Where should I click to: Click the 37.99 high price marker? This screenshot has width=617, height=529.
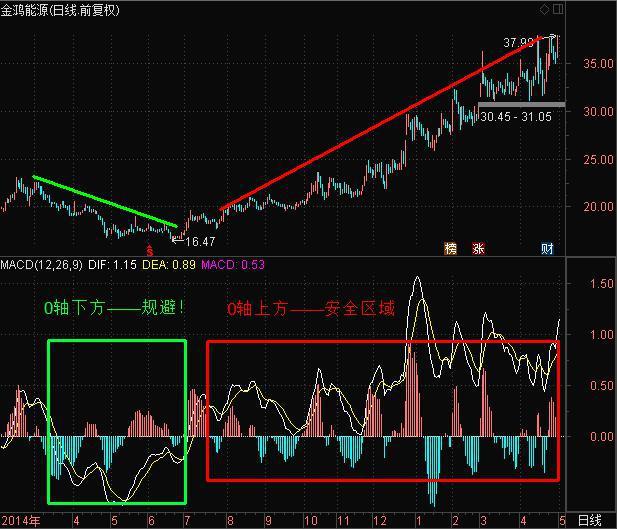[x=519, y=43]
